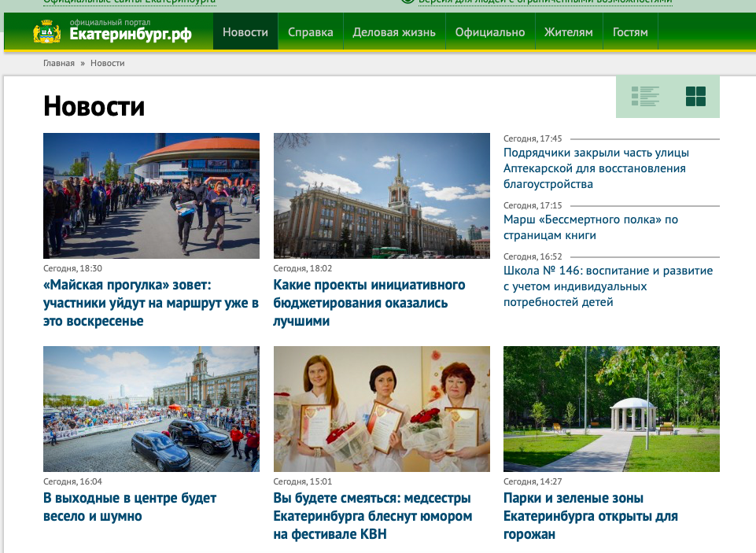Click the Yekaterinburg coat of arms logo
The image size is (756, 553).
point(47,32)
